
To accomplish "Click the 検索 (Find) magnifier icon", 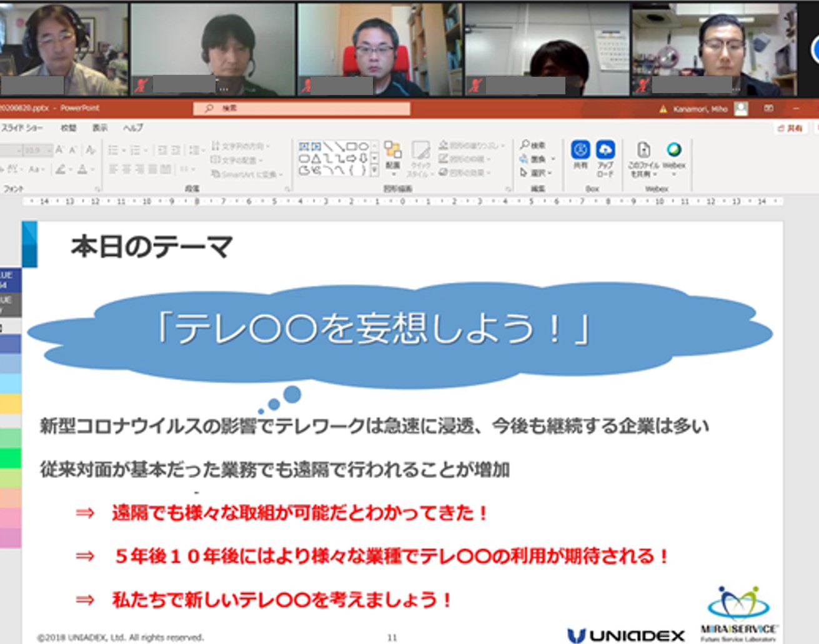I will click(x=525, y=144).
